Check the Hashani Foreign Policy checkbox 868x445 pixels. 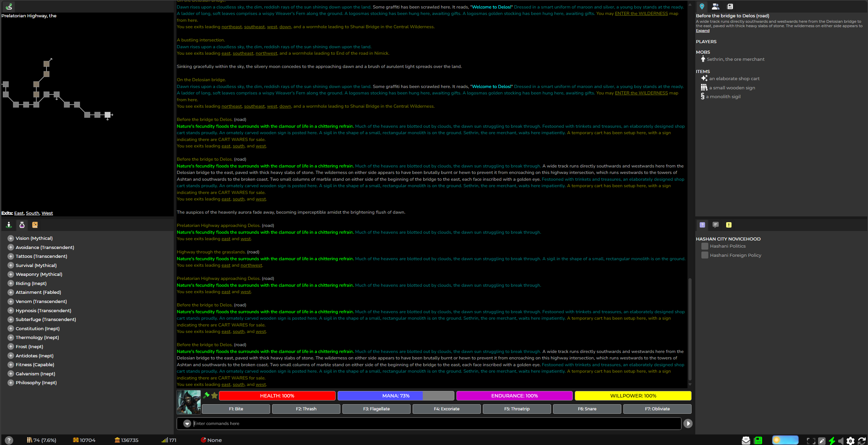(x=705, y=255)
